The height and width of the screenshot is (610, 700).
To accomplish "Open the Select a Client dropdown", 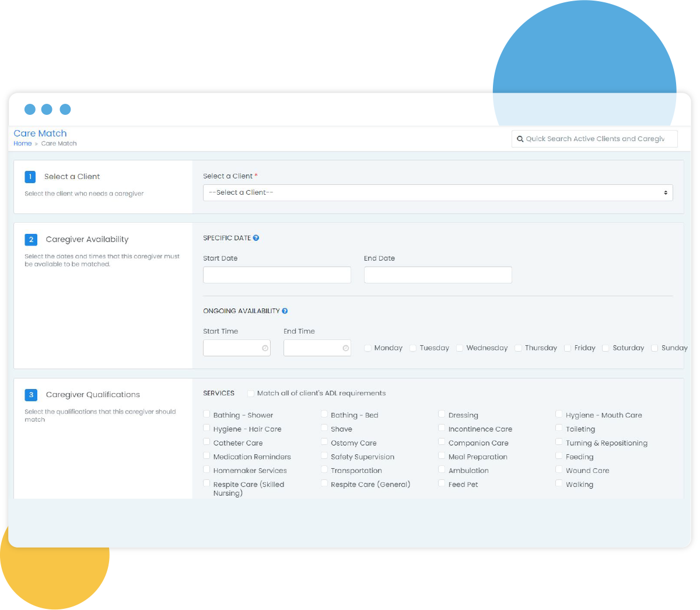I will coord(437,193).
